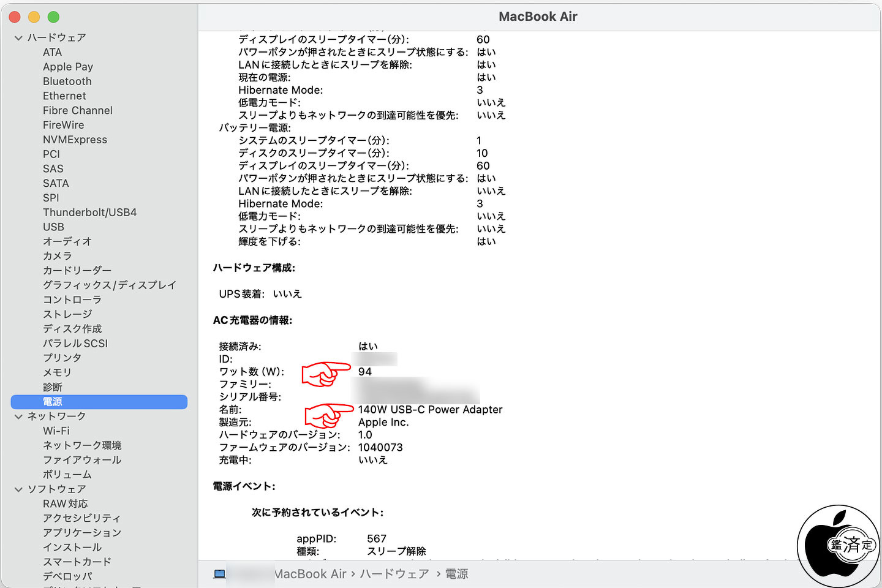Open ファイアウォール network item
Viewport: 882px width, 588px height.
pos(81,460)
